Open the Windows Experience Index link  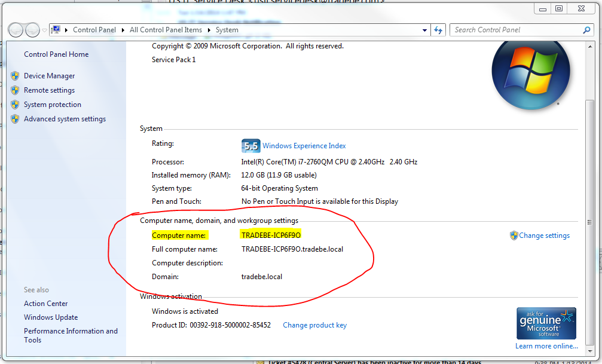click(304, 145)
